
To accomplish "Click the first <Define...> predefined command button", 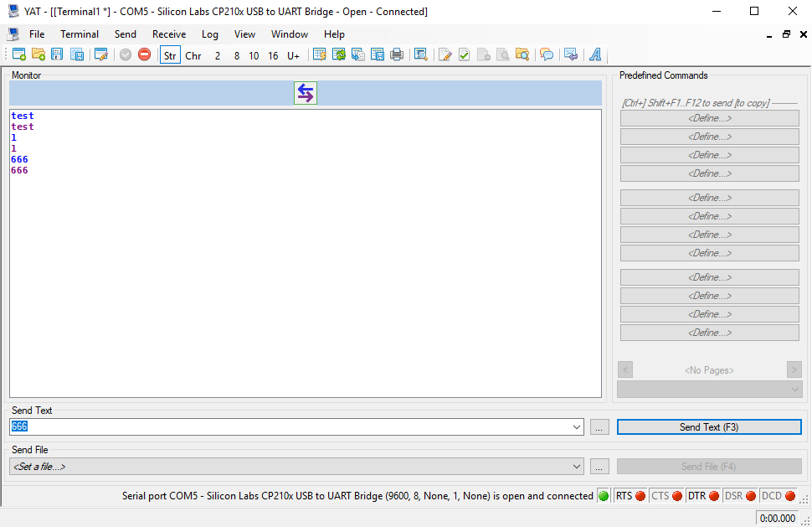I will click(710, 118).
